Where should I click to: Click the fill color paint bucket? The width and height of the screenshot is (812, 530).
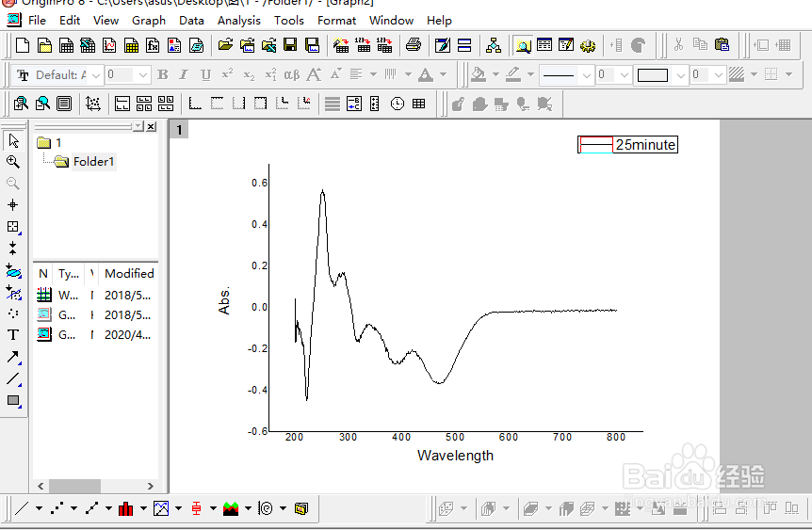tap(479, 75)
